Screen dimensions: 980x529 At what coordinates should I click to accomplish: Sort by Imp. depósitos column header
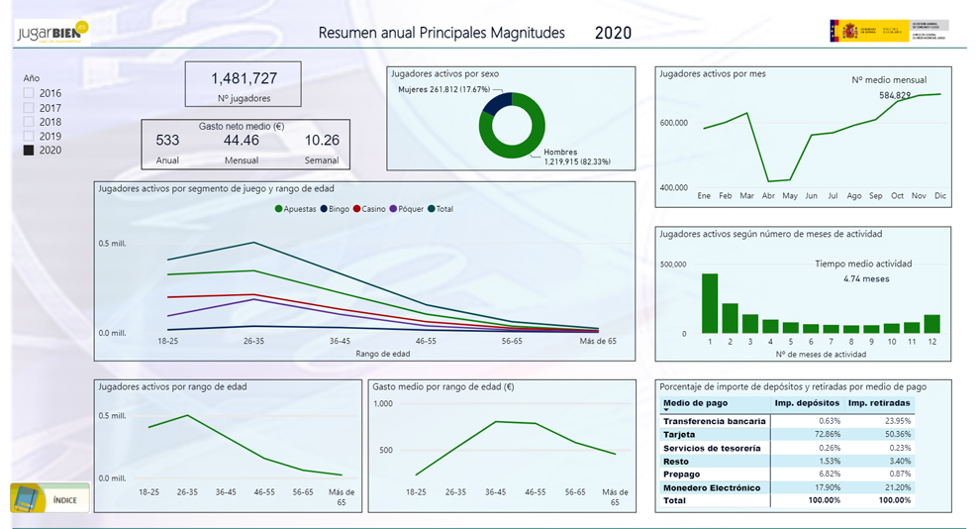click(807, 403)
